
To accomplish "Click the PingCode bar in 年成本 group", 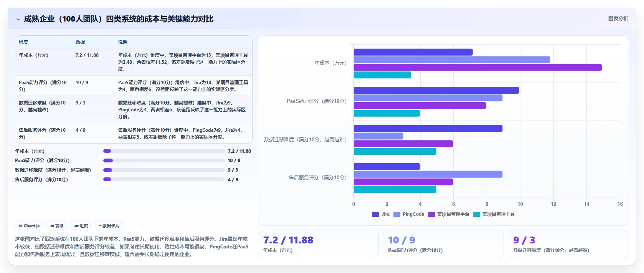I will click(x=452, y=60).
